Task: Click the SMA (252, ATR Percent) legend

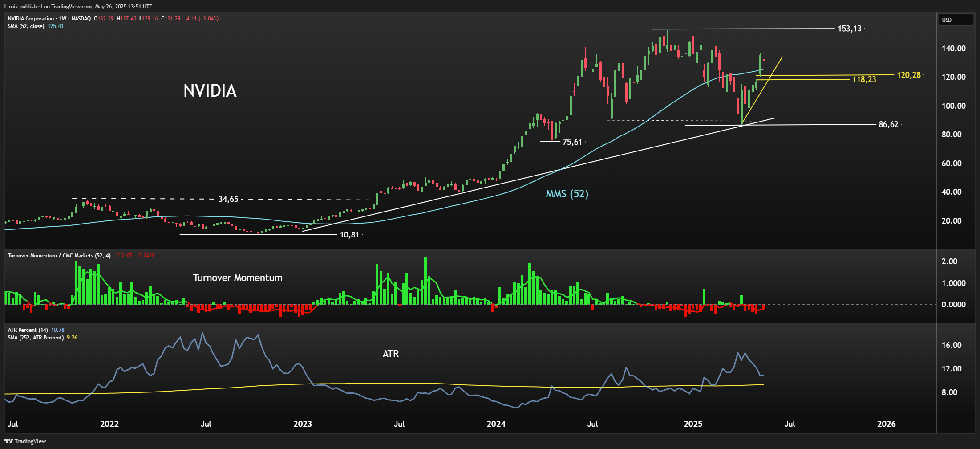Action: click(x=36, y=338)
